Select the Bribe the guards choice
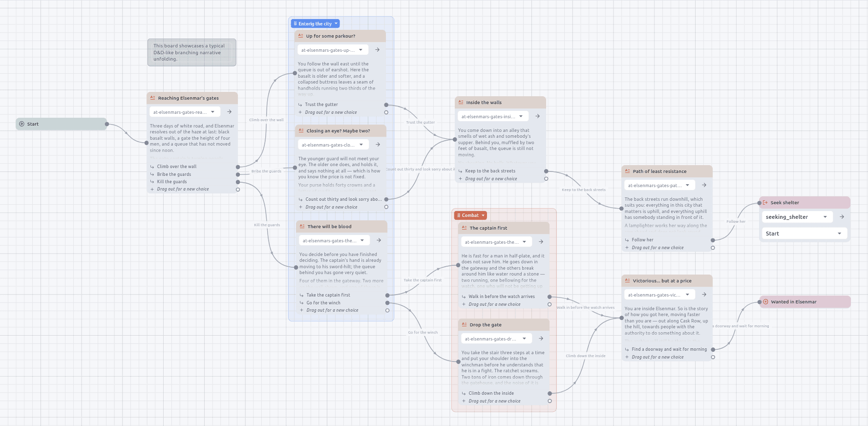The image size is (868, 426). (x=174, y=174)
